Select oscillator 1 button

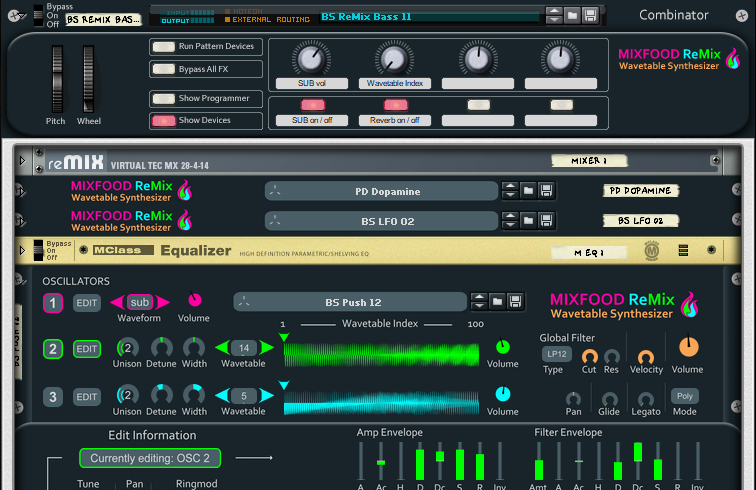(53, 303)
